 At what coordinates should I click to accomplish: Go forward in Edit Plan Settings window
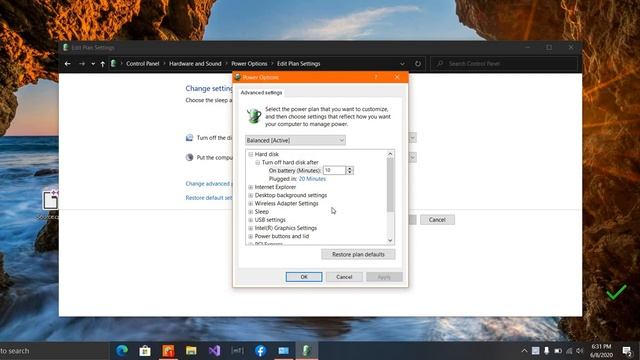(82, 64)
